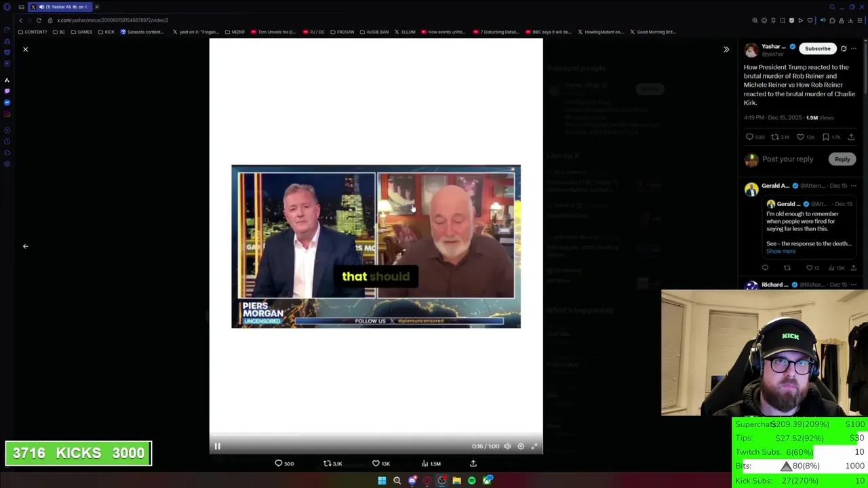The width and height of the screenshot is (868, 488).
Task: Seek along the video progress bar
Action: pyautogui.click(x=376, y=434)
